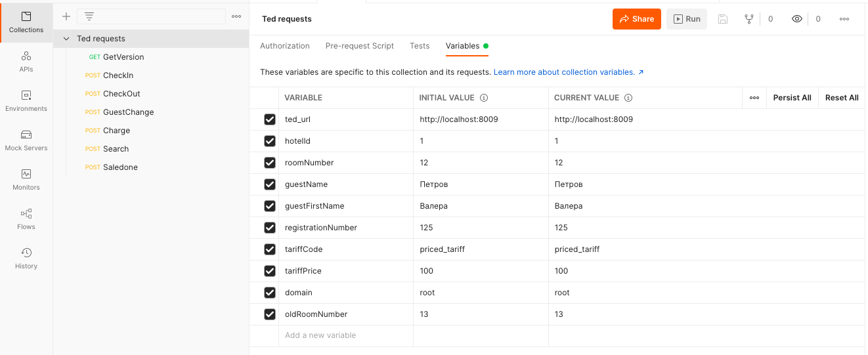868x355 pixels.
Task: Switch to the Pre-request Script tab
Action: tap(360, 46)
